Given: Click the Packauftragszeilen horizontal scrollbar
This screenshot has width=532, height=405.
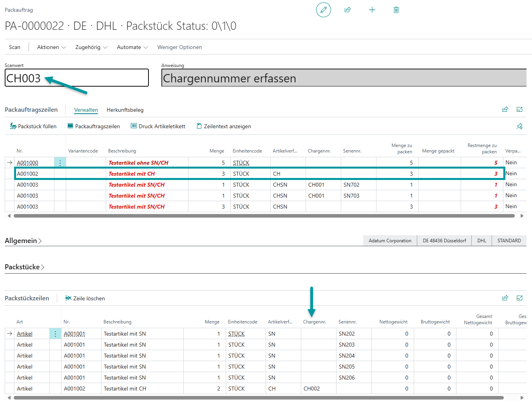Looking at the screenshot, I should tap(264, 216).
